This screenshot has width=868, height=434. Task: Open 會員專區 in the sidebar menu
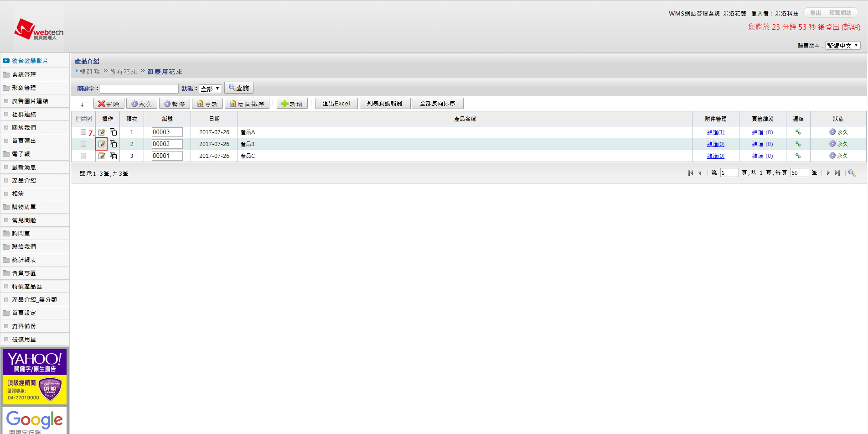(x=24, y=273)
